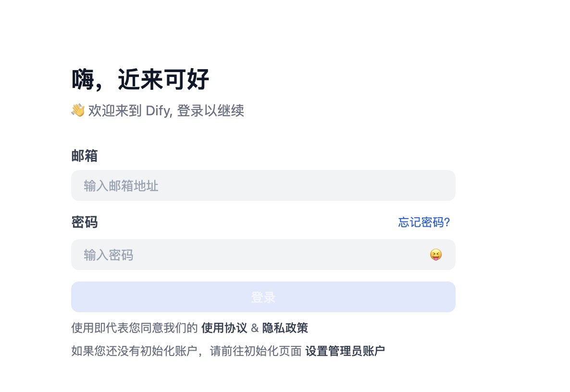
Task: Focus the email address input field
Action: click(263, 185)
